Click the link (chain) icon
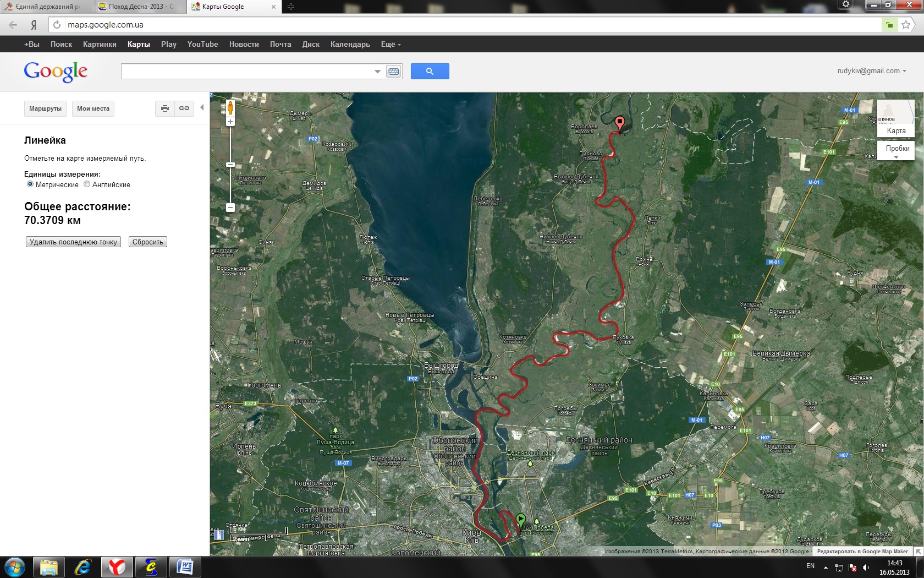Image resolution: width=924 pixels, height=578 pixels. click(x=184, y=108)
